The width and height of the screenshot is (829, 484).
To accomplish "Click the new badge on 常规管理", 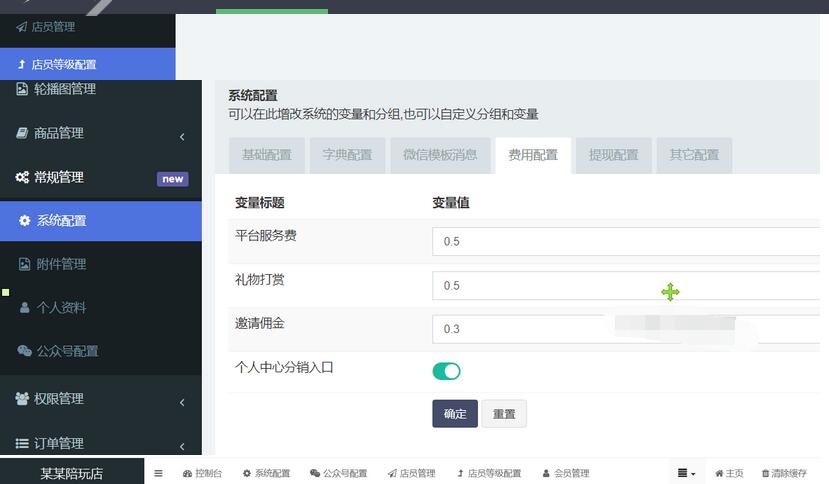I will point(172,179).
